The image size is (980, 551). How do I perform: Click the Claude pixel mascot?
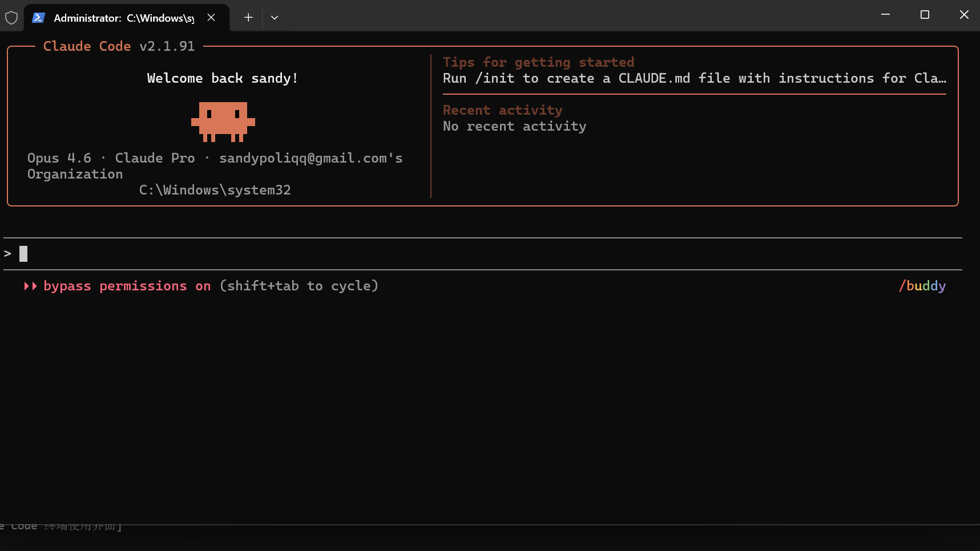click(223, 121)
